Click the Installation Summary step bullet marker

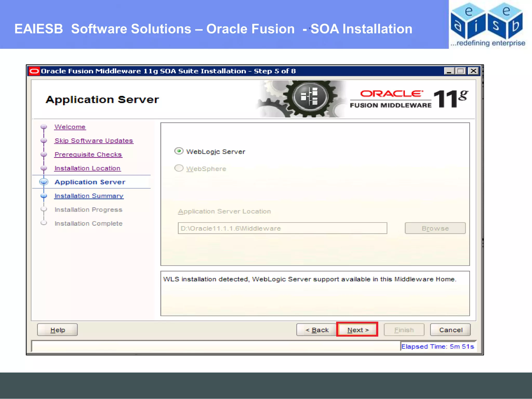[x=44, y=196]
